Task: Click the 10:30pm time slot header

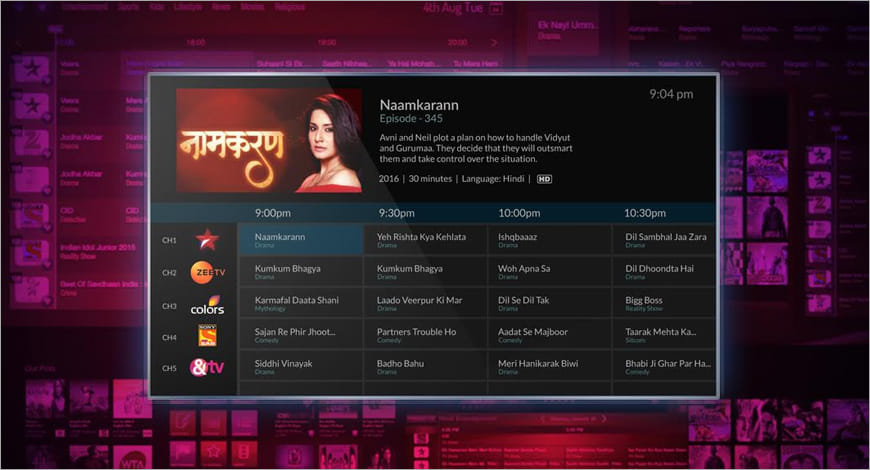Action: (x=645, y=213)
